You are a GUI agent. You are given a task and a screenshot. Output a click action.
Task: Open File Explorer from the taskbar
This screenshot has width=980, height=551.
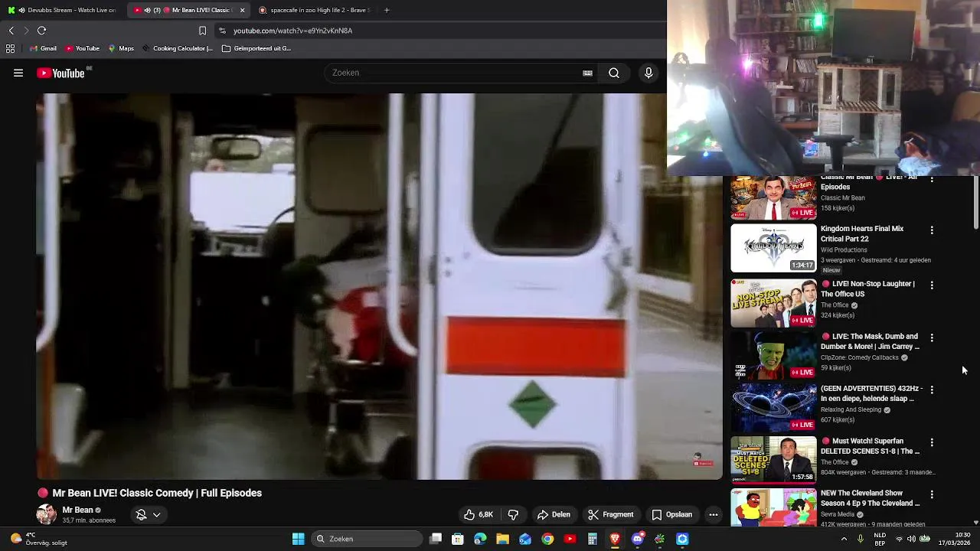(502, 539)
